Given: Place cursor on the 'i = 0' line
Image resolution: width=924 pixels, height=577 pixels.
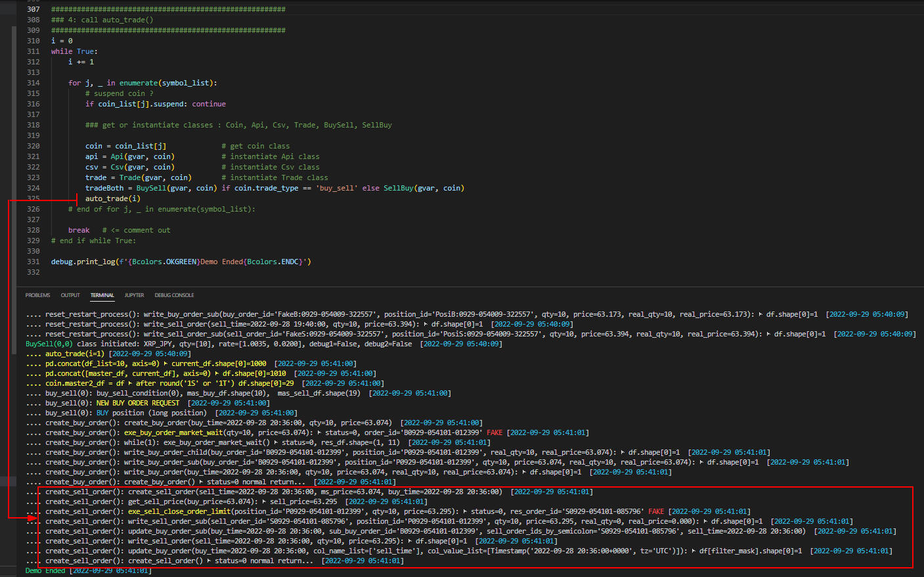Looking at the screenshot, I should pyautogui.click(x=62, y=41).
